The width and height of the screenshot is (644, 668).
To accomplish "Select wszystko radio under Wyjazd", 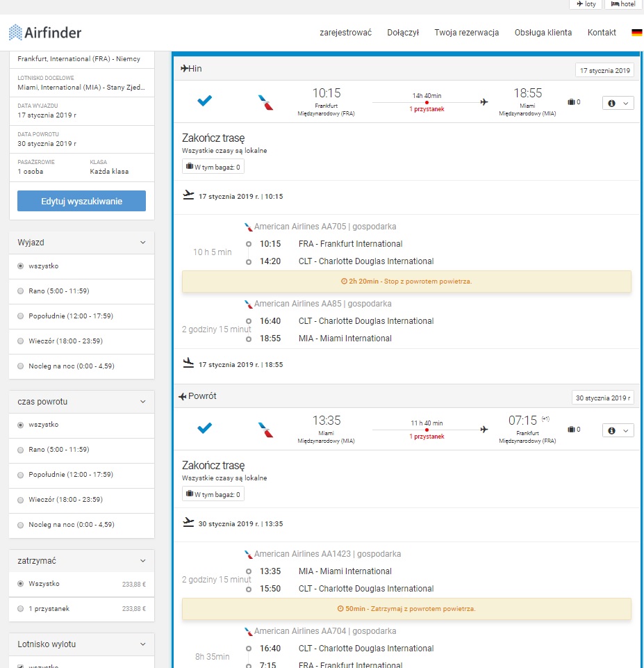I will click(x=20, y=266).
